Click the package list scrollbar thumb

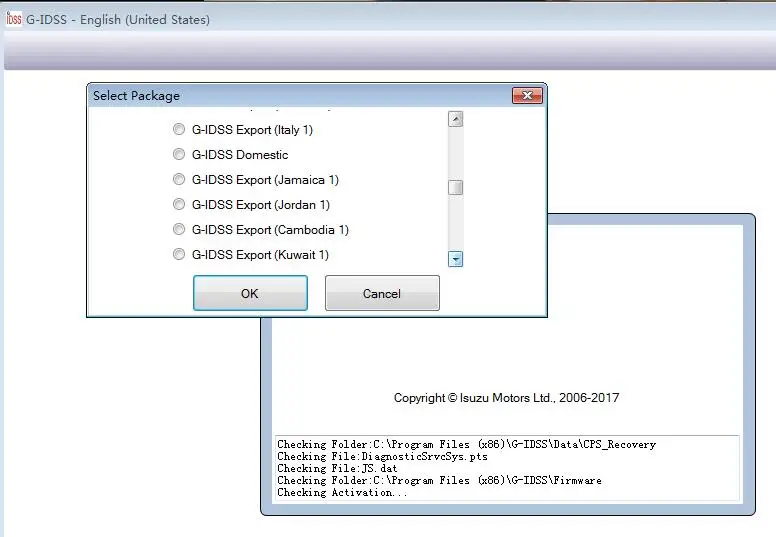tap(455, 188)
